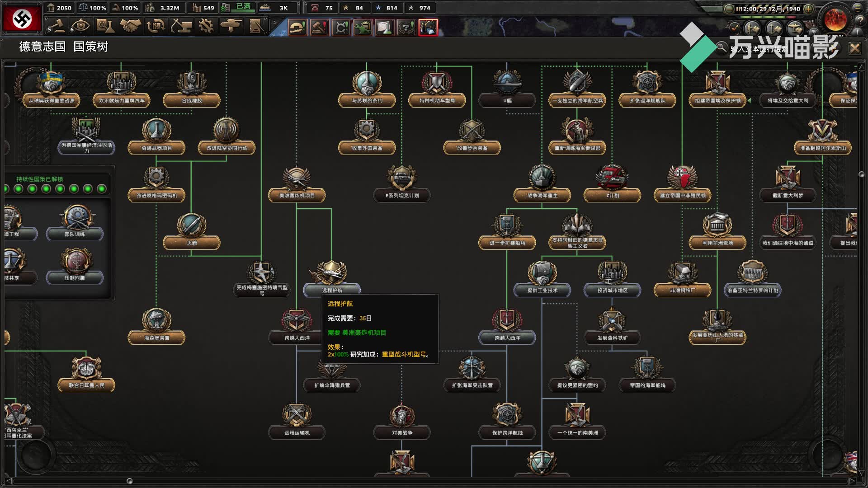Select the E系列坦克计划 focus

point(402,184)
